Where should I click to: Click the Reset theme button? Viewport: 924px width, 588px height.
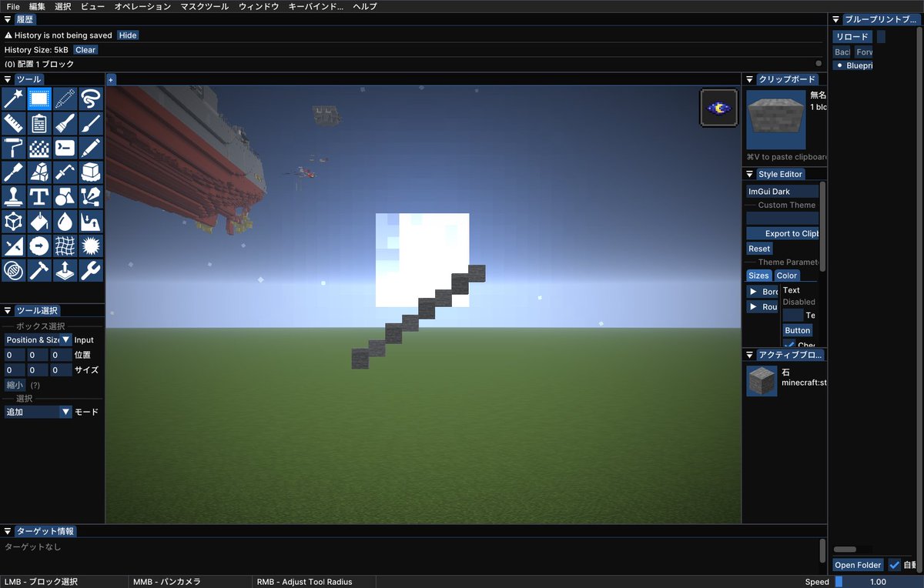(x=759, y=249)
